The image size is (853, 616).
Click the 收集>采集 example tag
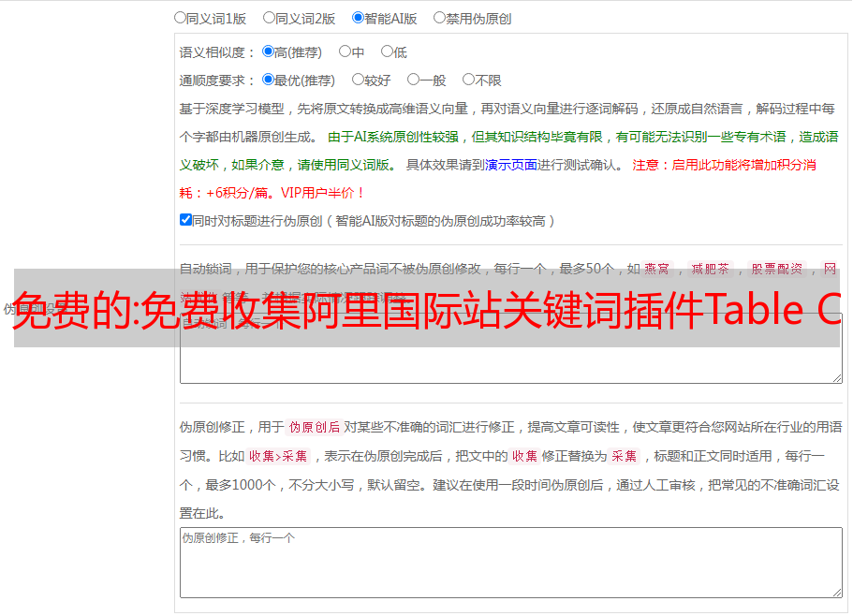click(278, 456)
